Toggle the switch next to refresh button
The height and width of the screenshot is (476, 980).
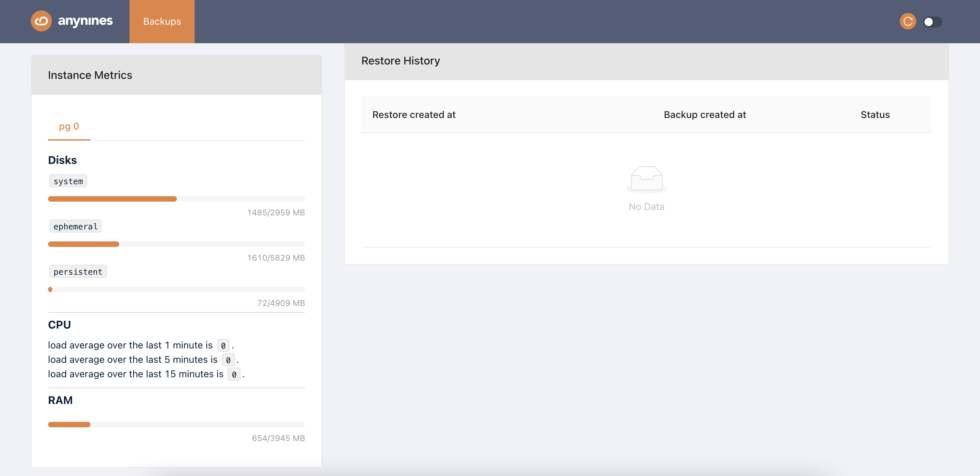pos(932,22)
